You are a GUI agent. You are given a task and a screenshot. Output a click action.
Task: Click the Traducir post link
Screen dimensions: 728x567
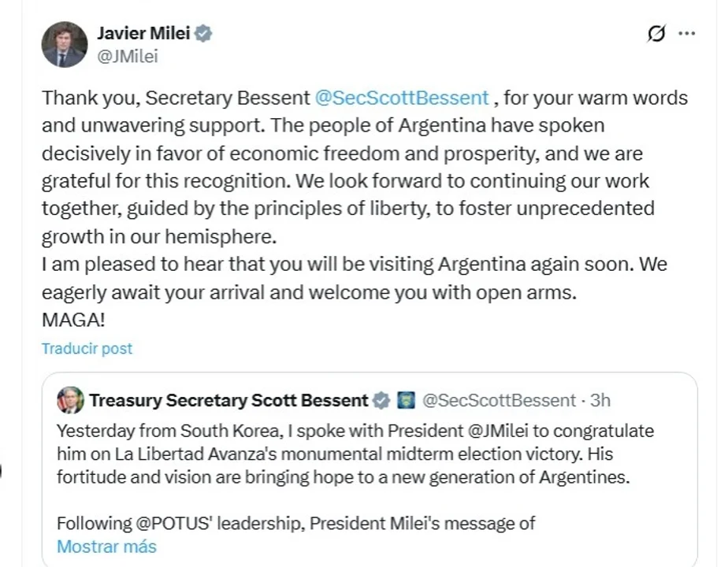[87, 348]
